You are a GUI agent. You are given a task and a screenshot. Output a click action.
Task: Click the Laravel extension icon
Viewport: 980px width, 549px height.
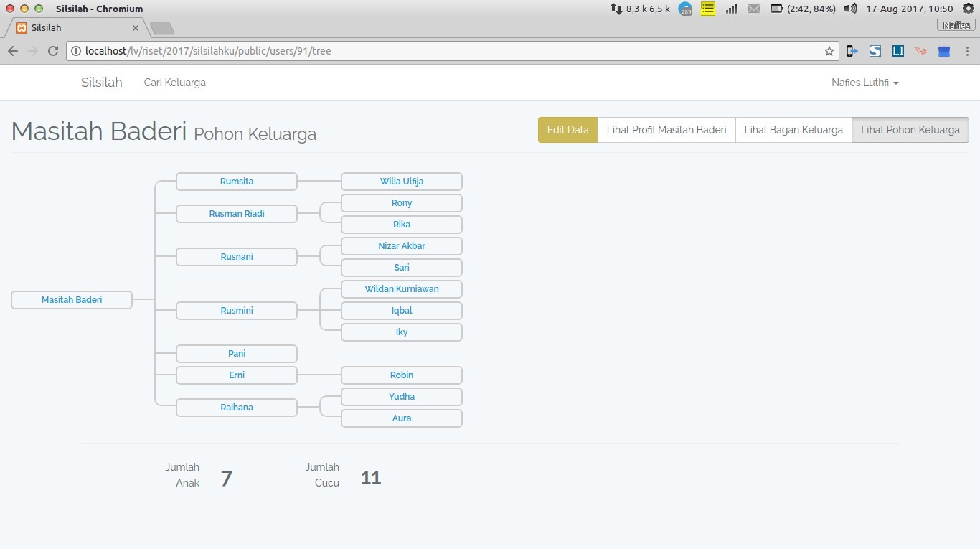click(x=921, y=51)
